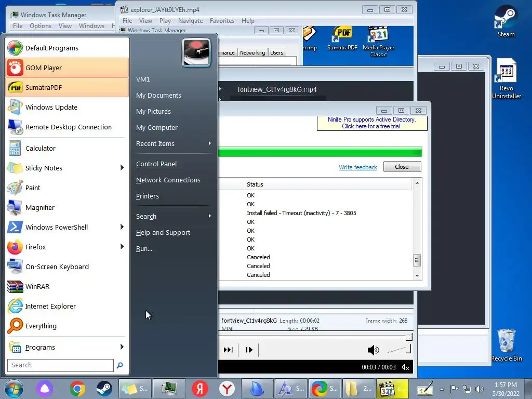Expand the Search submenu in Start menu
The image size is (532, 399).
(174, 216)
